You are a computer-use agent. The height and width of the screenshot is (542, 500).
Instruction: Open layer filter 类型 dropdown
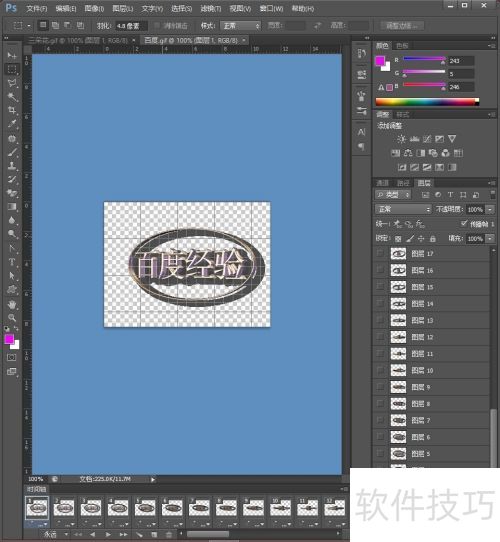(x=393, y=195)
